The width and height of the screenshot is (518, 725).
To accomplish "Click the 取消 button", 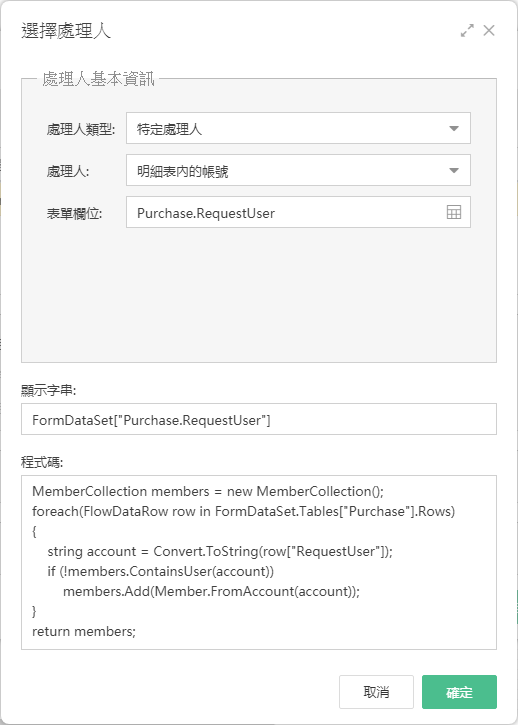I will click(376, 692).
